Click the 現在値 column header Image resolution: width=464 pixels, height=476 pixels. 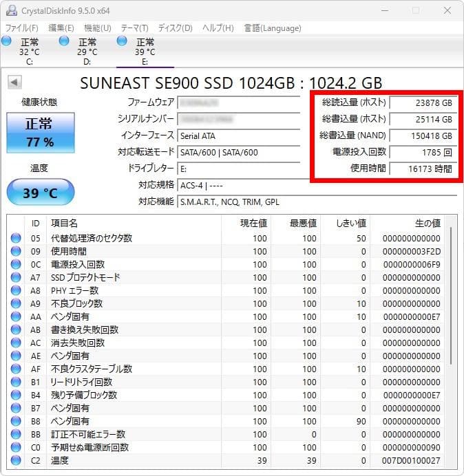click(x=246, y=224)
